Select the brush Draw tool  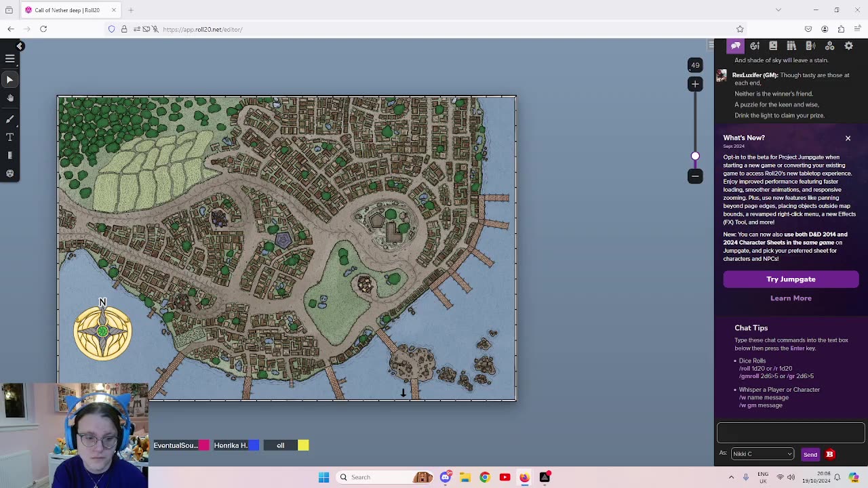(10, 119)
